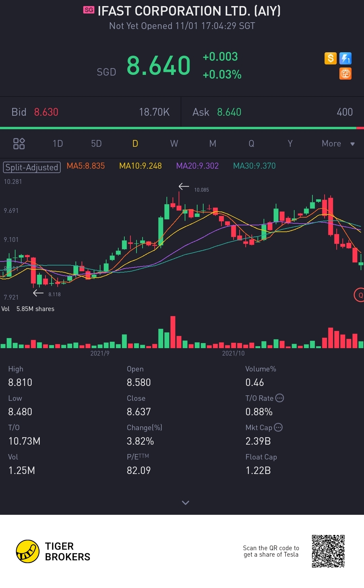This screenshot has height=588, width=364.
Task: Tap the High value 8.810
Action: click(x=20, y=383)
